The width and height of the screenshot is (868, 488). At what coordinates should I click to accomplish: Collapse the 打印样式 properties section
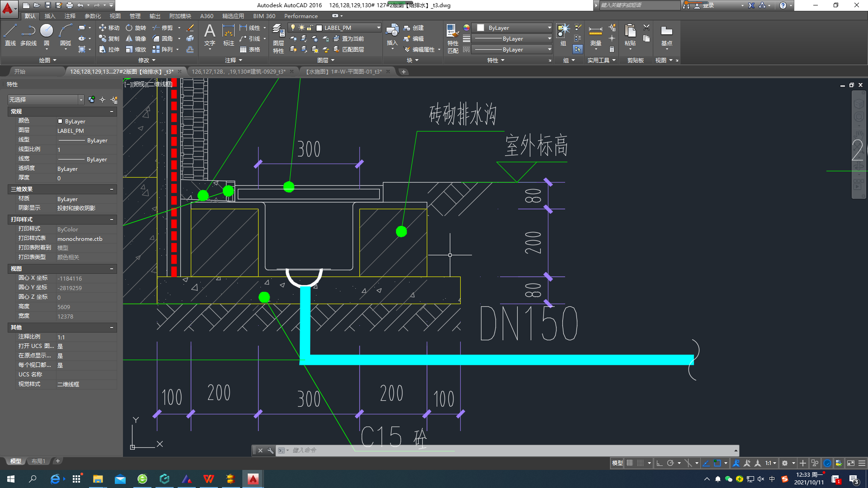112,220
